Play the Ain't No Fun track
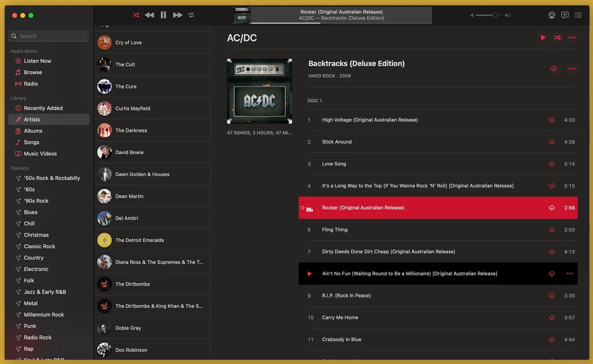Screen dimensions: 593x364 (309, 274)
